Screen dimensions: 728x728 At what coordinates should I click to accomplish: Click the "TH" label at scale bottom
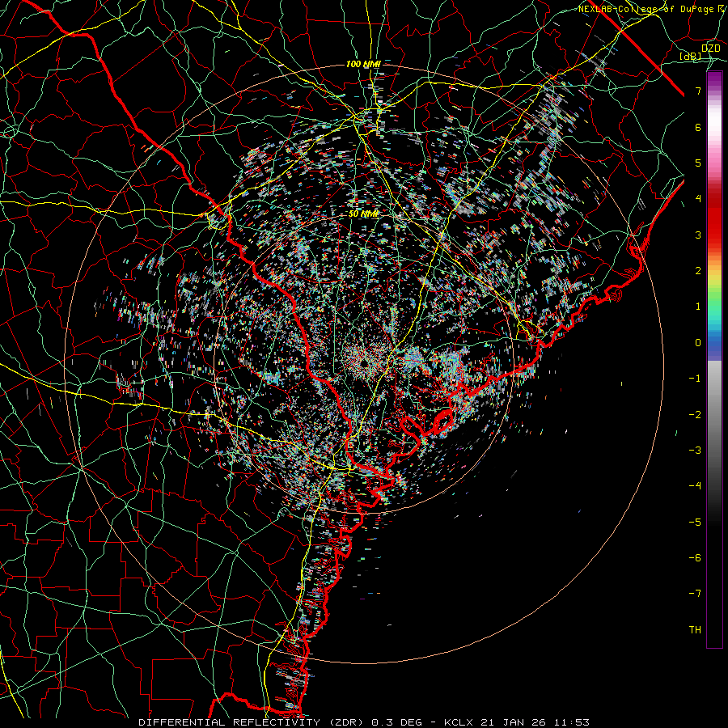pos(695,630)
